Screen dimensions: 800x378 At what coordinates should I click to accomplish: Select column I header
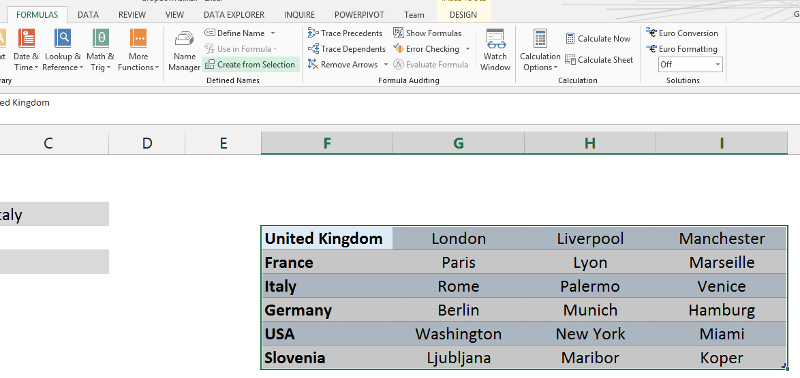pos(721,143)
